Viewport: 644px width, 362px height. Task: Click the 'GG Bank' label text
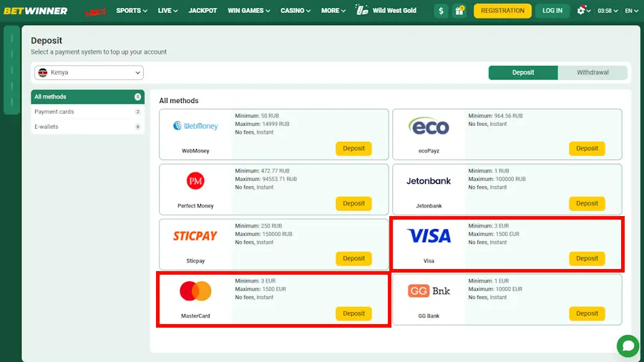(429, 316)
